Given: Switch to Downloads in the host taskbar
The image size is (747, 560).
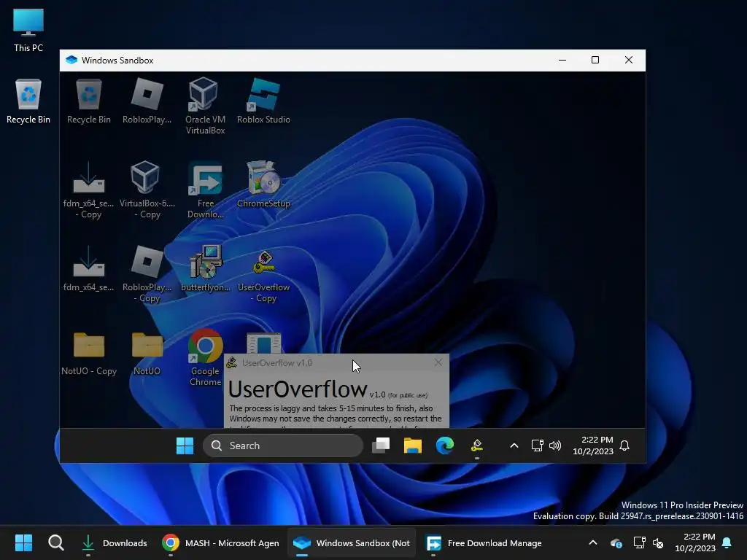Looking at the screenshot, I should (x=115, y=542).
